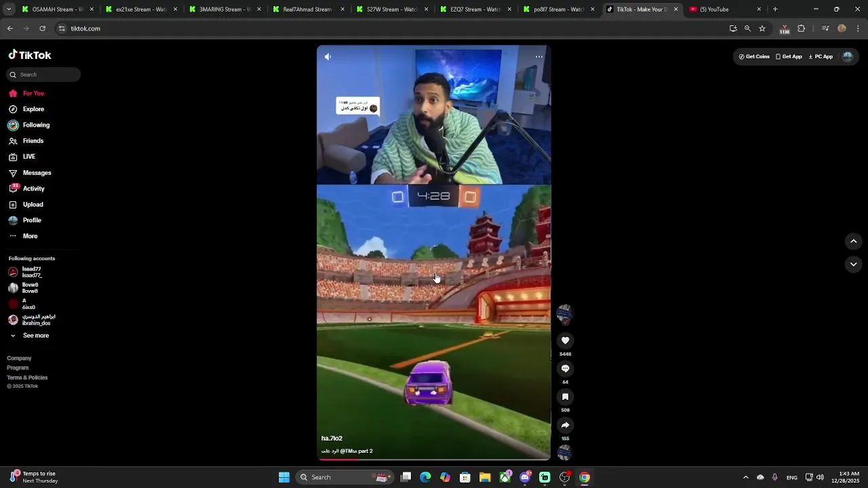Open a new browser tab
Image resolution: width=868 pixels, height=488 pixels.
775,9
